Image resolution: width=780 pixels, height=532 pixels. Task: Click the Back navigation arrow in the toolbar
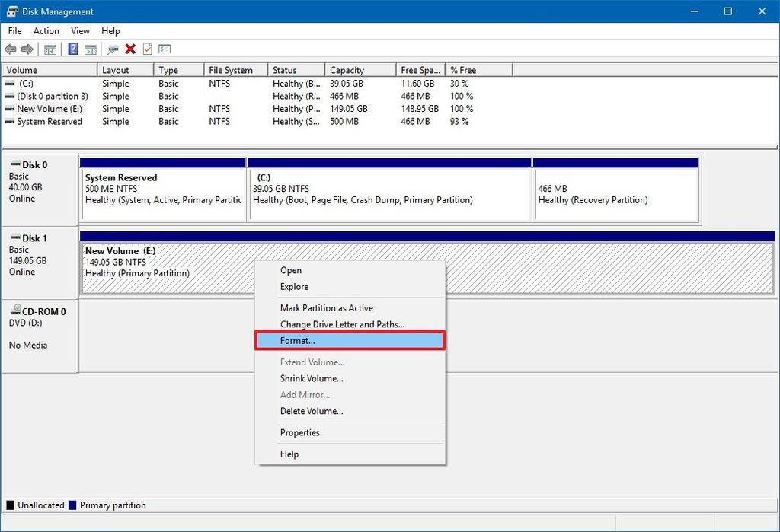click(x=10, y=49)
